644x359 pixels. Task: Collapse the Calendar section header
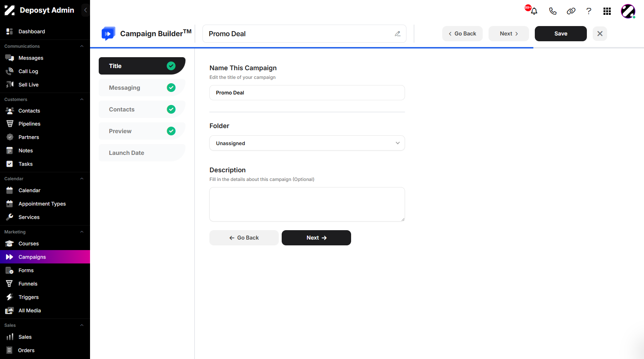click(82, 179)
